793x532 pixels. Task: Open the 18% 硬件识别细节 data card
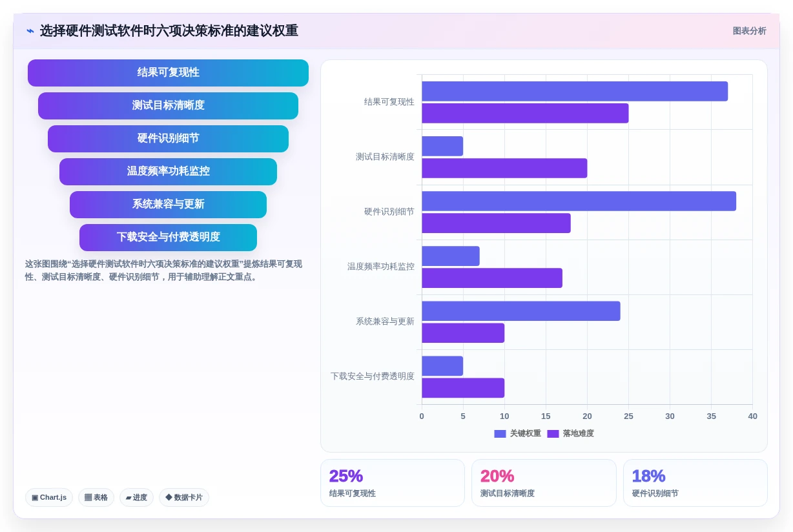point(695,483)
